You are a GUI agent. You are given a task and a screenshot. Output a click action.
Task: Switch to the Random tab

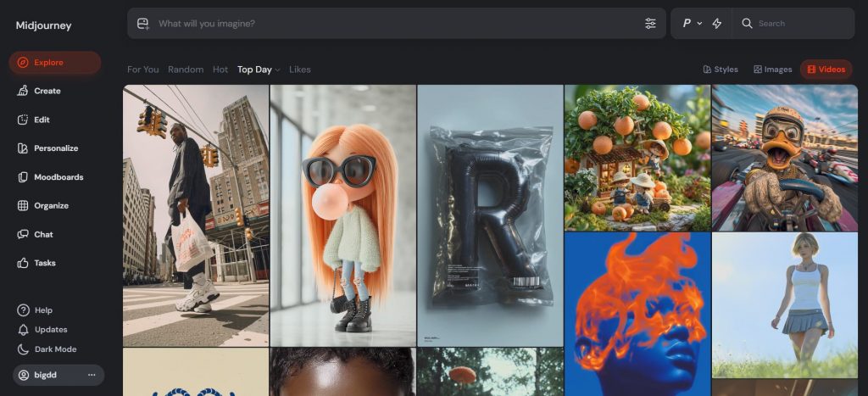[186, 70]
